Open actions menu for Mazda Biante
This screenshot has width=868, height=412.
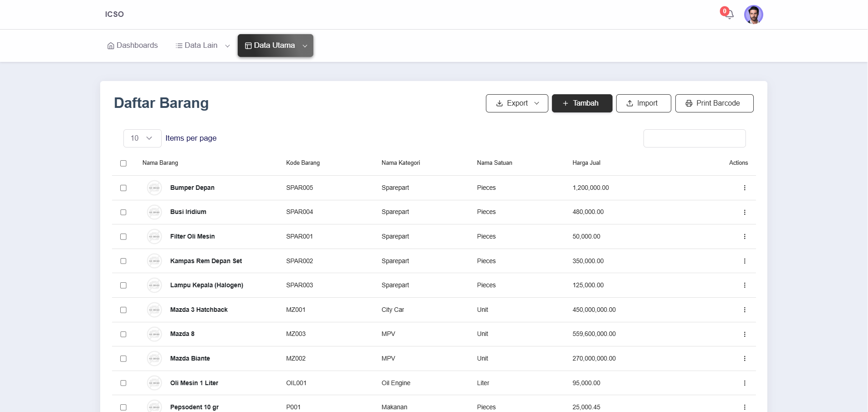tap(745, 359)
